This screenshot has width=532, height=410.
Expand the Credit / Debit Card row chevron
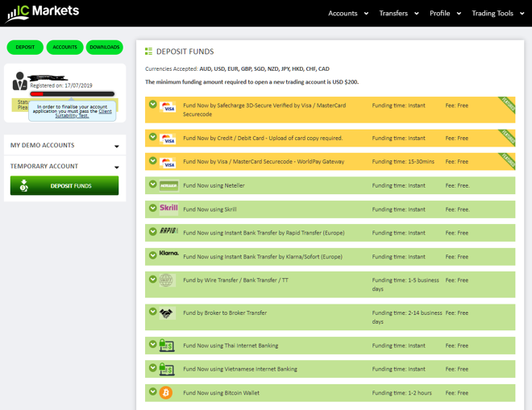coord(152,136)
